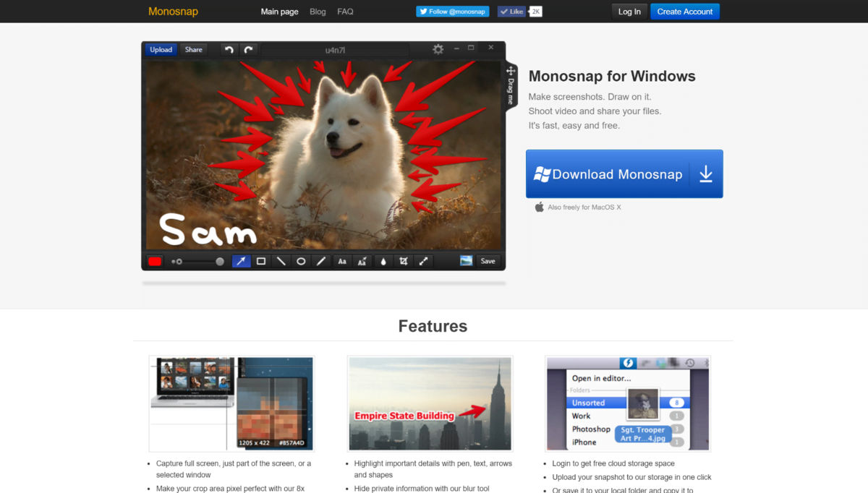Open the Blog page
The width and height of the screenshot is (868, 493).
(318, 12)
